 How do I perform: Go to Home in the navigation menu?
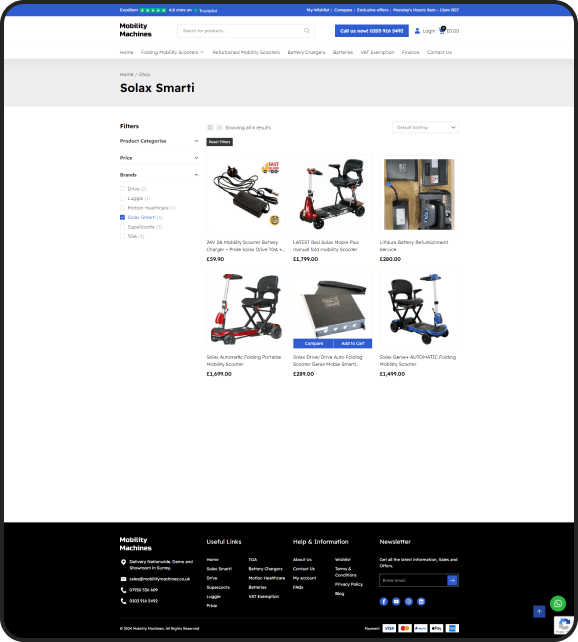pyautogui.click(x=126, y=52)
